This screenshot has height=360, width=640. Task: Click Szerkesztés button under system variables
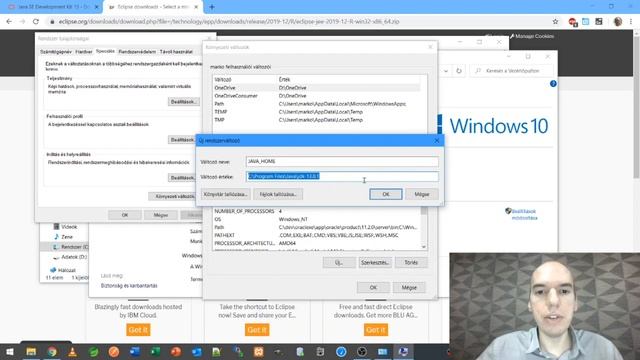tap(375, 262)
